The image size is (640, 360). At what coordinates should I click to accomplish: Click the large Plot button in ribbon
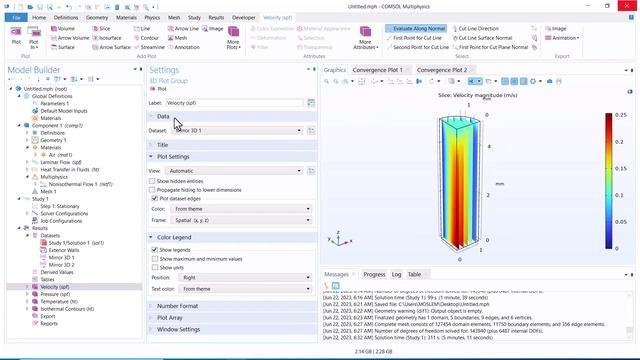16,36
